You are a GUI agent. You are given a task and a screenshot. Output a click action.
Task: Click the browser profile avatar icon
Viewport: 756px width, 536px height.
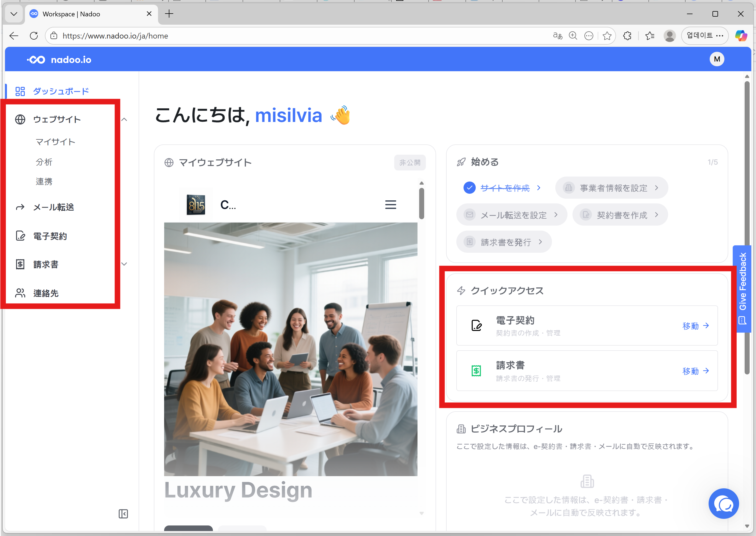click(670, 36)
